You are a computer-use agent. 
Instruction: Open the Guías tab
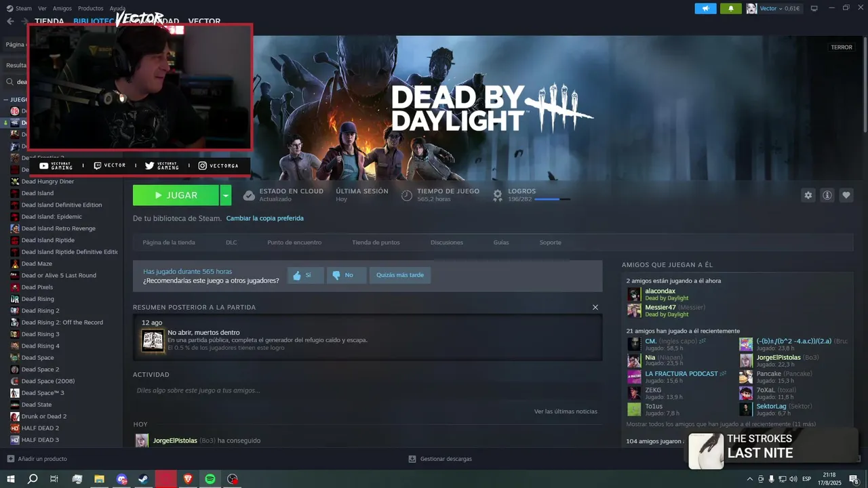click(x=501, y=243)
